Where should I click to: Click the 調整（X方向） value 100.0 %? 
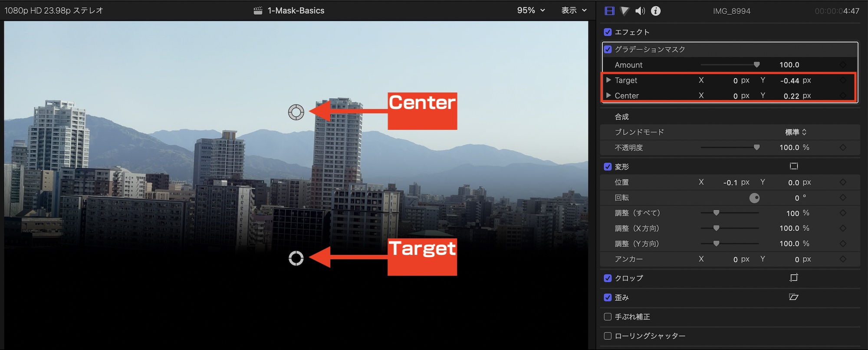pyautogui.click(x=794, y=228)
